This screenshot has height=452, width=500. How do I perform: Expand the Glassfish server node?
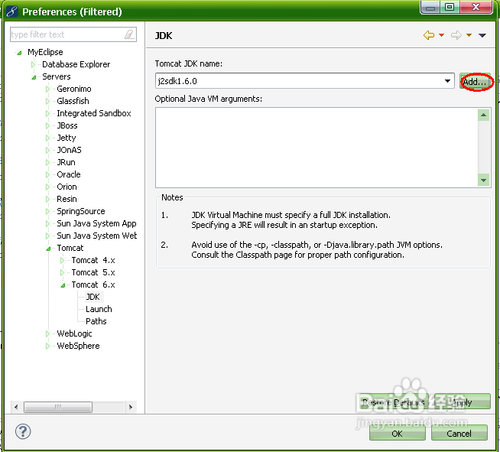tap(48, 101)
